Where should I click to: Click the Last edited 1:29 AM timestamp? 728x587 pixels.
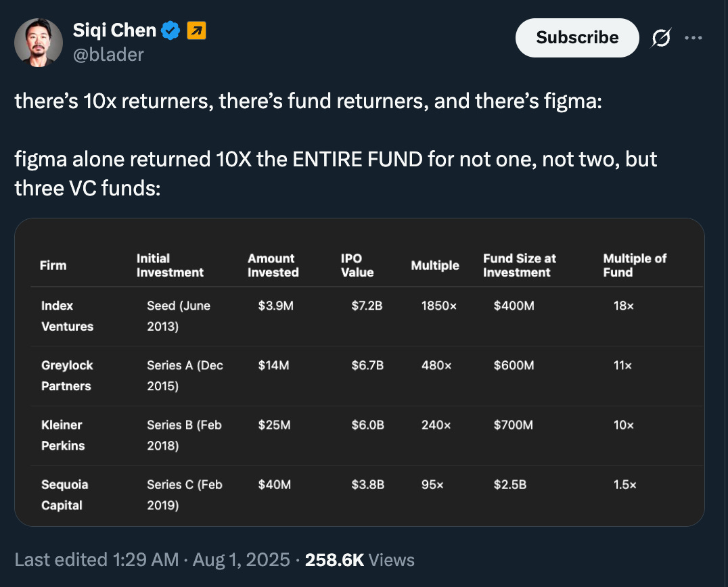(x=96, y=560)
